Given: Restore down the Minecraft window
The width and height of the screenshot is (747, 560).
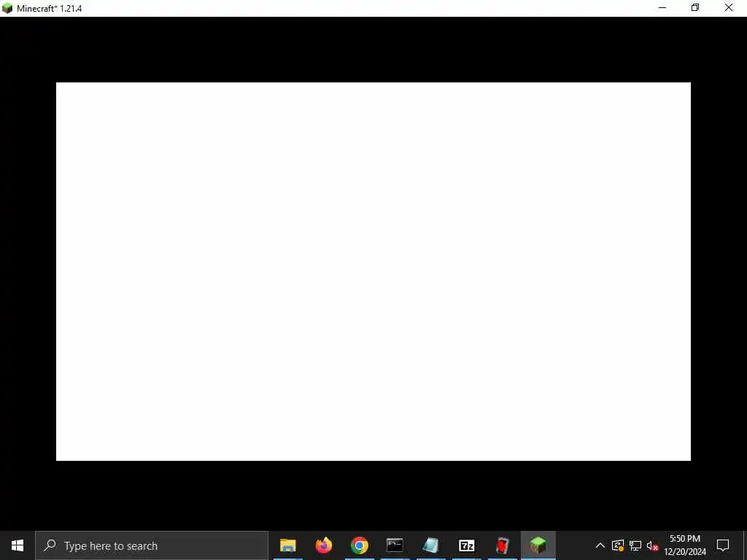Looking at the screenshot, I should [x=695, y=7].
